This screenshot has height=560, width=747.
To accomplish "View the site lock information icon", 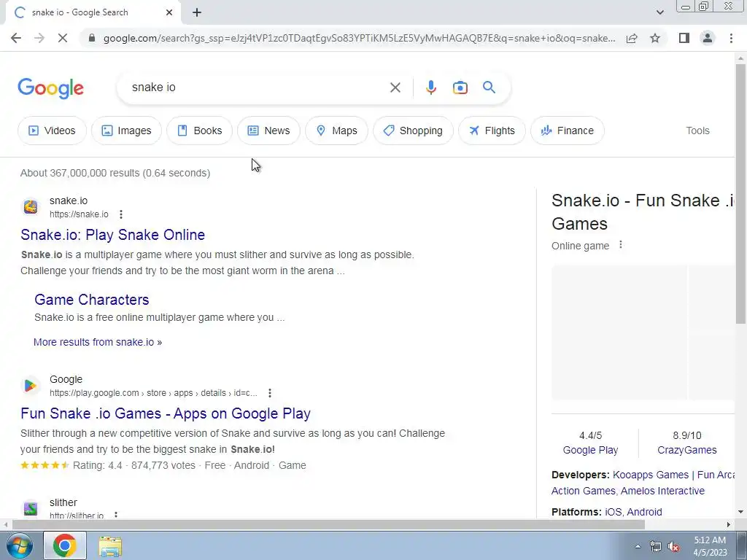I will (x=92, y=38).
